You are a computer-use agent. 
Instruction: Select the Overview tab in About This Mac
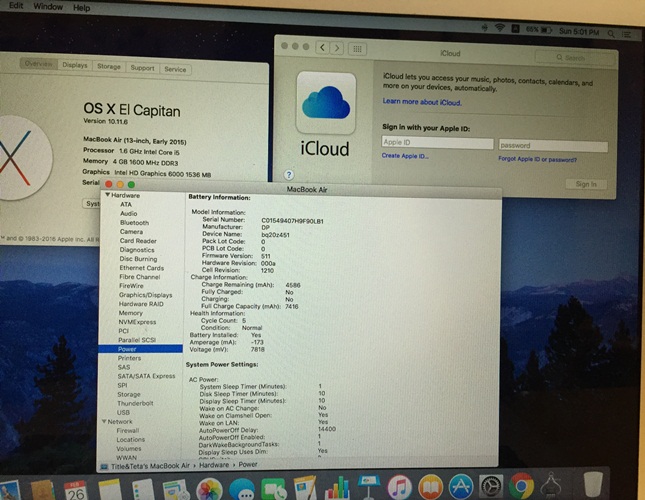click(38, 64)
